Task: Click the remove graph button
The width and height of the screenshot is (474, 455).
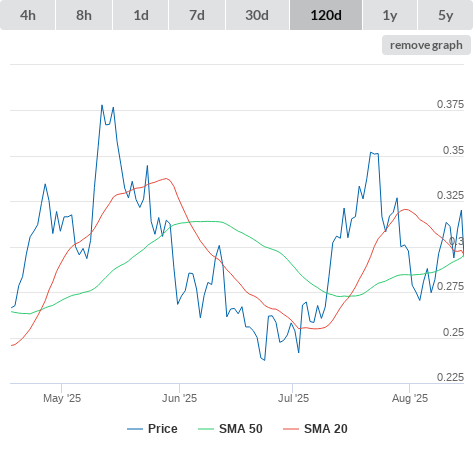Action: 426,45
